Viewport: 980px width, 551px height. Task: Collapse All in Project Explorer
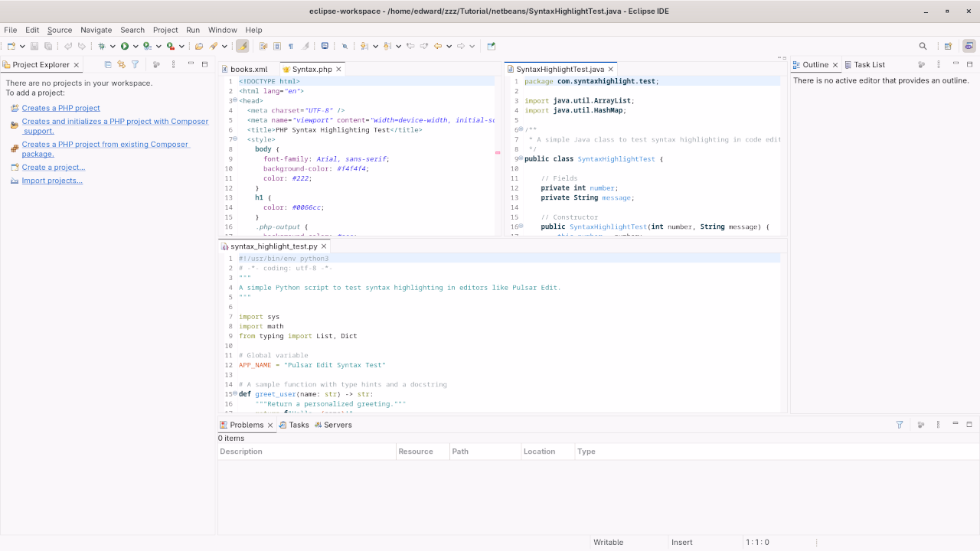[x=108, y=64]
